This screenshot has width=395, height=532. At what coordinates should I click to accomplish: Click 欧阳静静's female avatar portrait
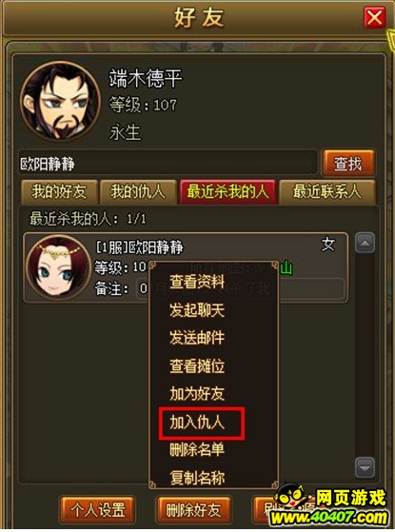(x=59, y=268)
